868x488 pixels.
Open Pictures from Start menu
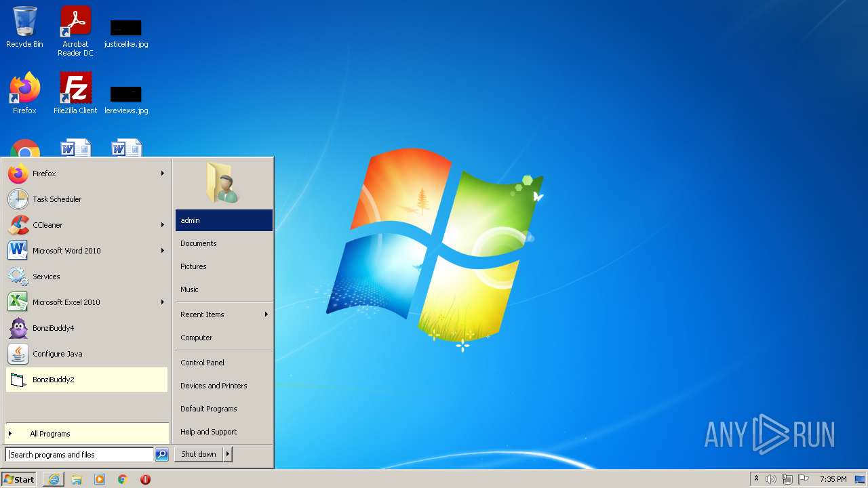224,266
